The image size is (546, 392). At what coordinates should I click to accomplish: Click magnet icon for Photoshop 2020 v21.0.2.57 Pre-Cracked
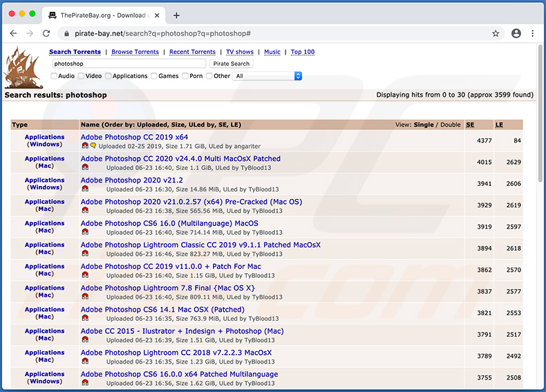tap(85, 210)
